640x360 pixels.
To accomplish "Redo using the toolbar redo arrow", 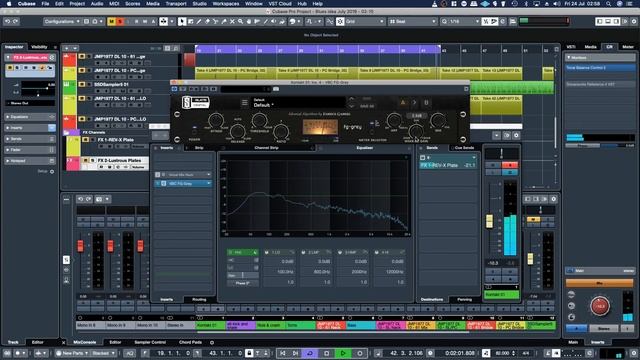I will click(x=15, y=21).
